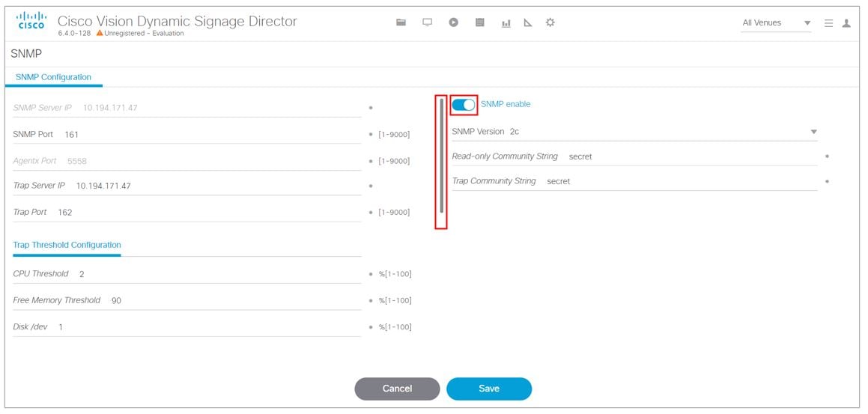The width and height of the screenshot is (868, 414).
Task: Toggle the SNMP enable switch
Action: tap(464, 105)
